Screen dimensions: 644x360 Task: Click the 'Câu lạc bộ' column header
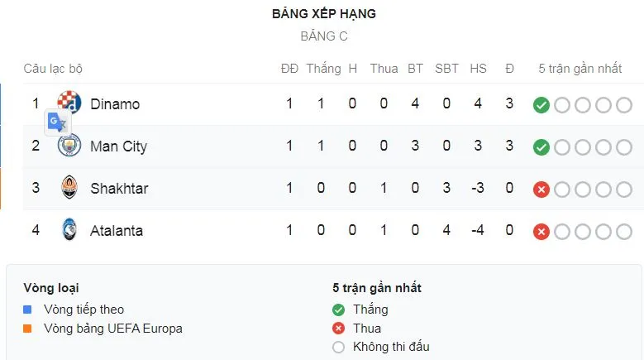[x=53, y=69]
